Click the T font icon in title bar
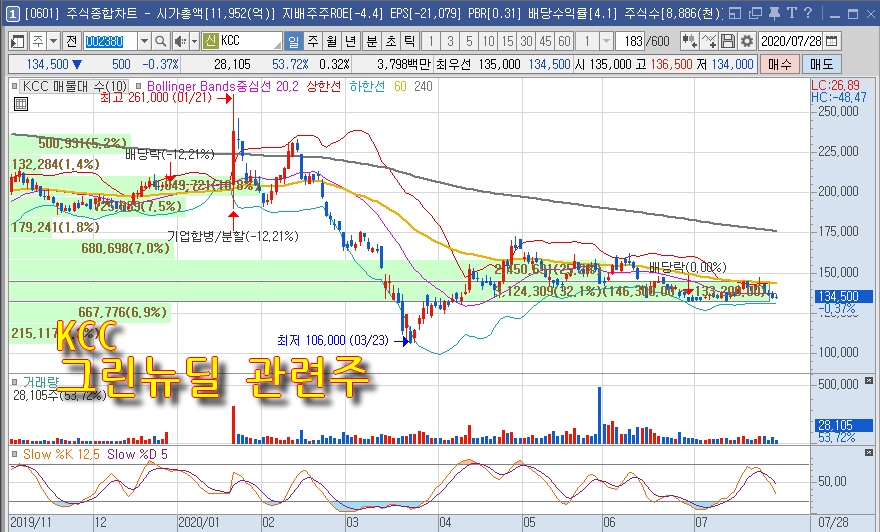Viewport: 880px width, 532px height. [791, 13]
